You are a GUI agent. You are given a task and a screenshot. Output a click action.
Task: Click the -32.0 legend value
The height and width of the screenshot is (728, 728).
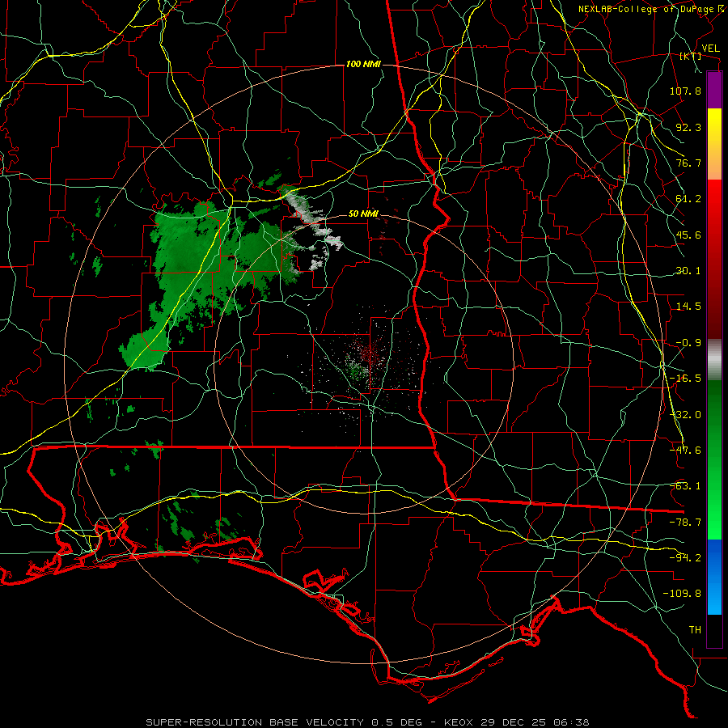(685, 415)
